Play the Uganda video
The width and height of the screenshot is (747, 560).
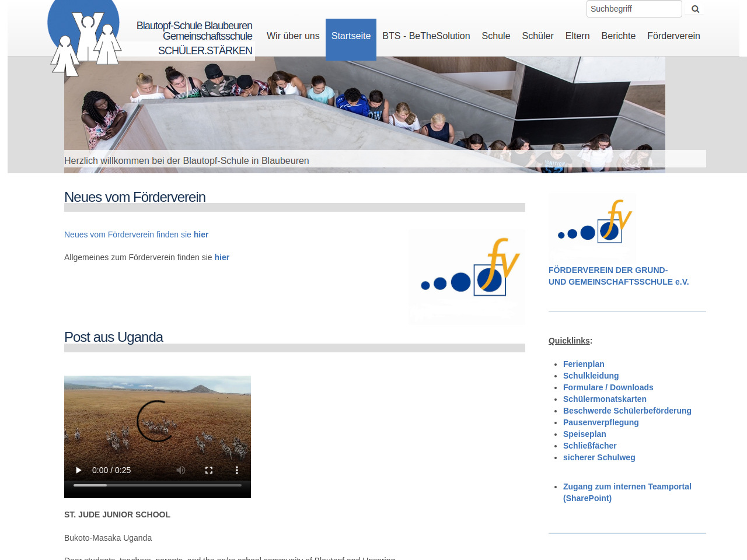(x=79, y=470)
